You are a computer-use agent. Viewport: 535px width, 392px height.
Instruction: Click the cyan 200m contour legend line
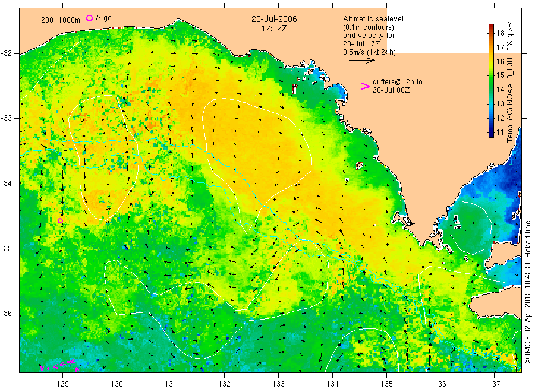pos(50,25)
